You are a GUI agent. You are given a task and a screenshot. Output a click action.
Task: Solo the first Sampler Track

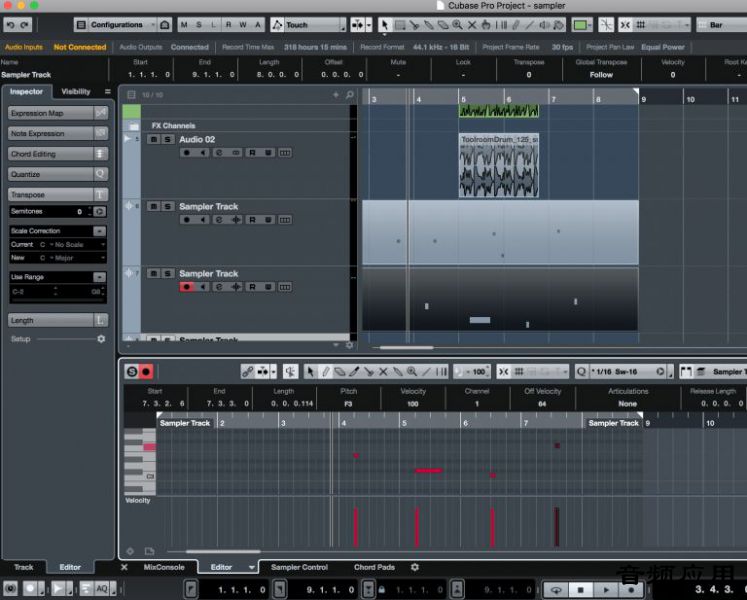click(x=168, y=207)
